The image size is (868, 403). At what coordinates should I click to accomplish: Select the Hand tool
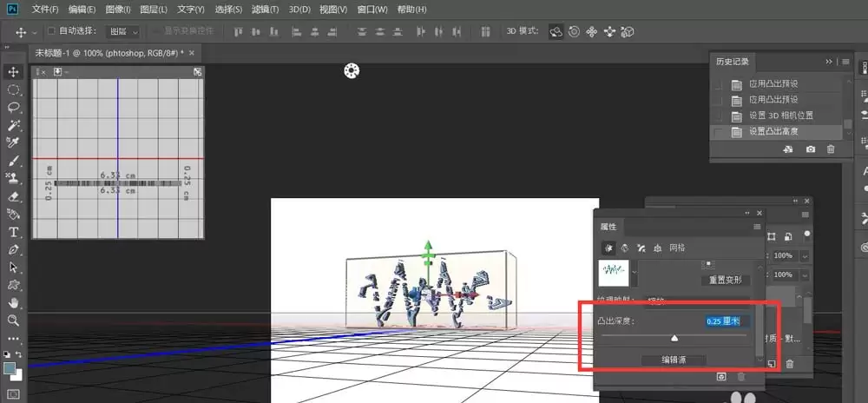coord(13,302)
